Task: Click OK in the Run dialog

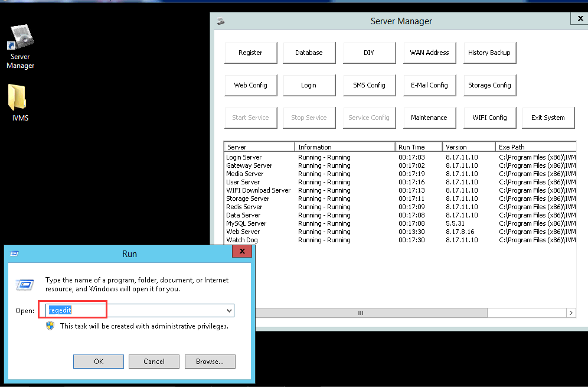Action: point(99,362)
